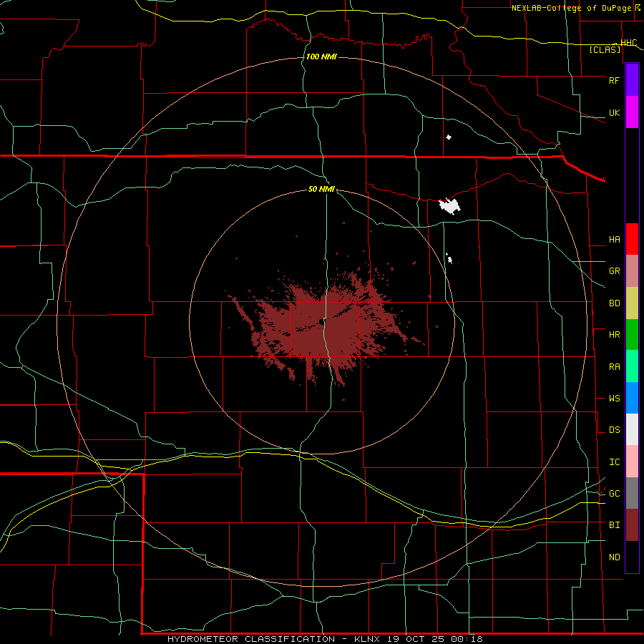This screenshot has height=644, width=644.
Task: Click the UK legend label
Action: [614, 113]
